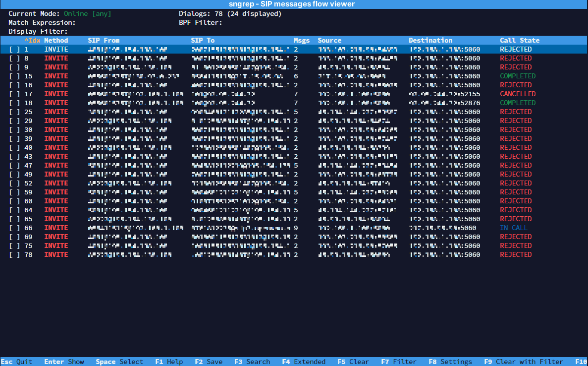Click the REJECTED state on row 49

516,175
